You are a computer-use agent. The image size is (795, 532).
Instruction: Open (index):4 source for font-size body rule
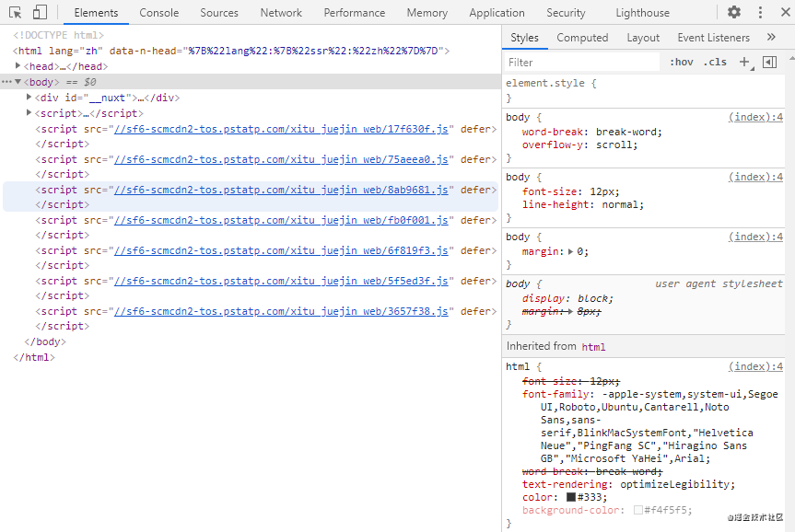(x=755, y=177)
